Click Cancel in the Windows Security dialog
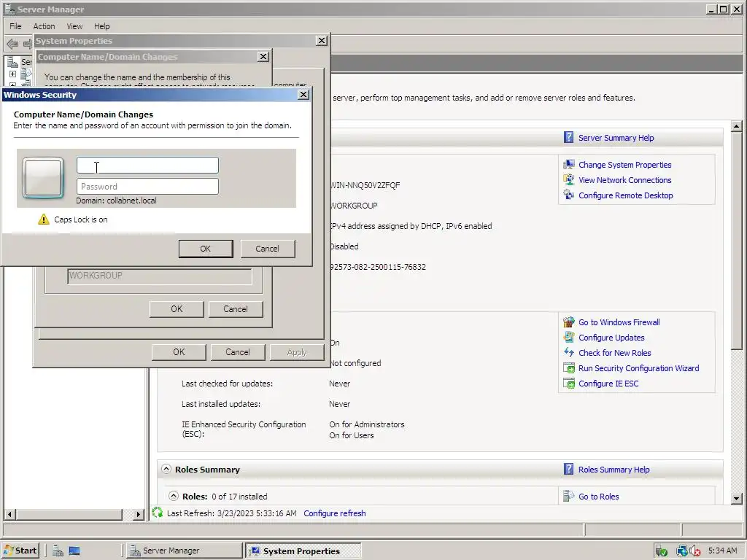Viewport: 747px width, 560px height. (267, 249)
